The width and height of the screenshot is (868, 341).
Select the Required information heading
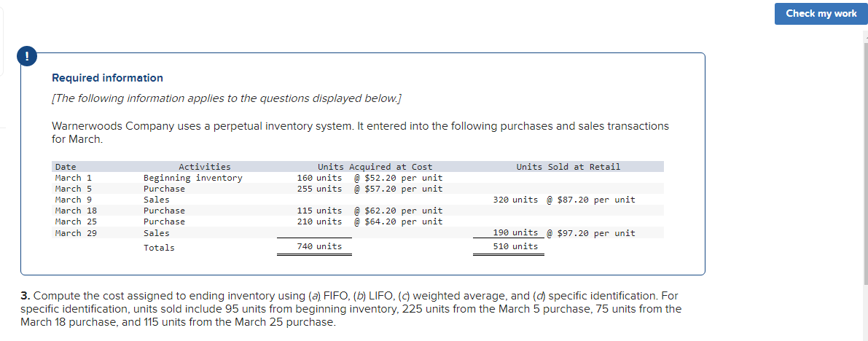click(107, 78)
